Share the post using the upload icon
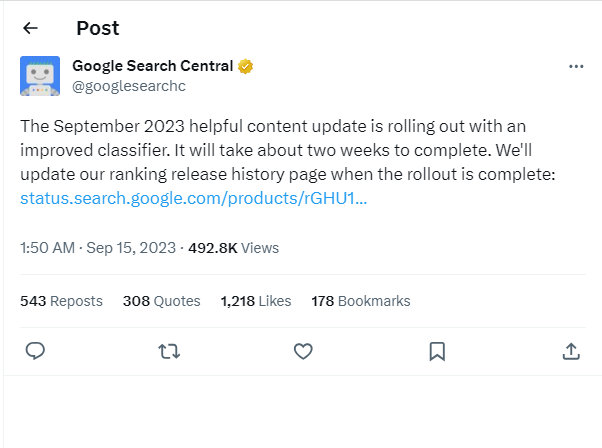602x448 pixels. (571, 351)
